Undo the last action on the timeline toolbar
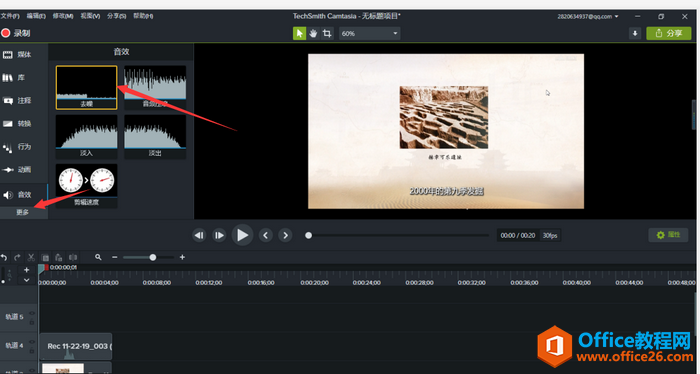700x374 pixels. click(x=4, y=258)
